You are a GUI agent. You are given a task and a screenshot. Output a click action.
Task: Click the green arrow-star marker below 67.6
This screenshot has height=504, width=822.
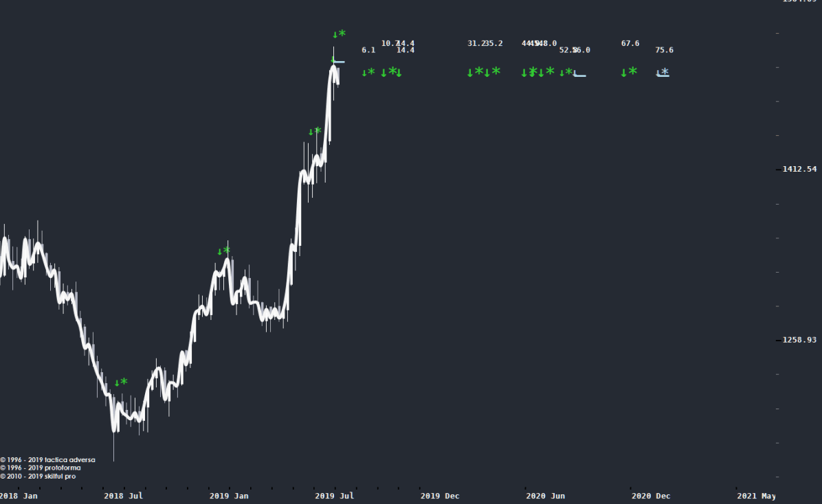tap(629, 71)
